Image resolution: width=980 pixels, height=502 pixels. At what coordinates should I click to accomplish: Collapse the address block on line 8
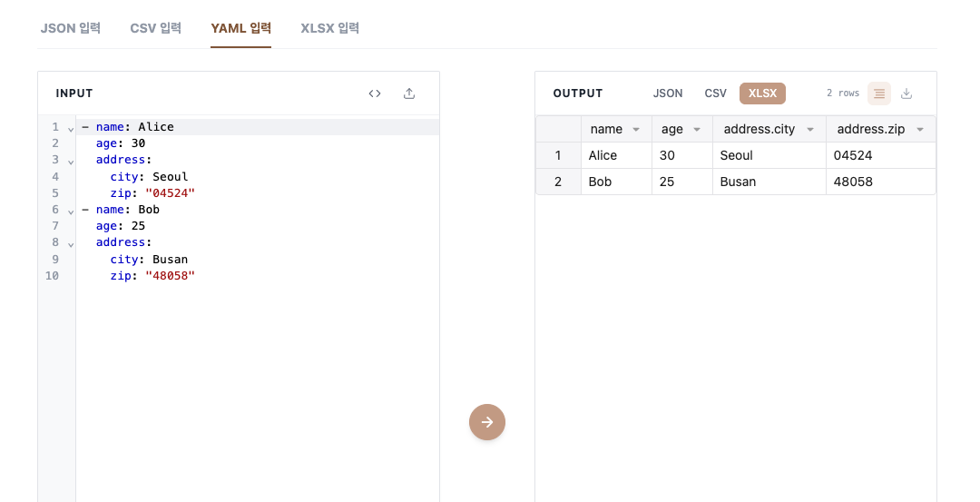point(71,244)
